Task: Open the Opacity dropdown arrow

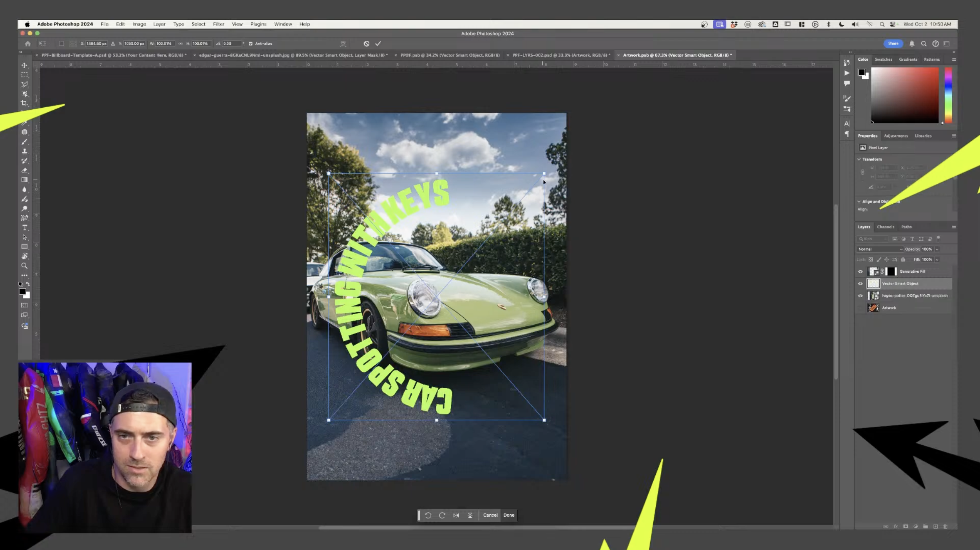Action: point(937,249)
